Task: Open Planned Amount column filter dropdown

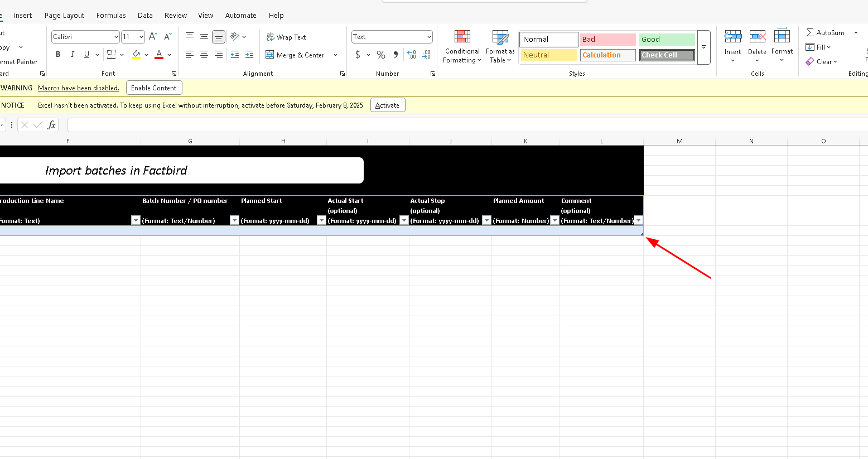Action: [554, 220]
